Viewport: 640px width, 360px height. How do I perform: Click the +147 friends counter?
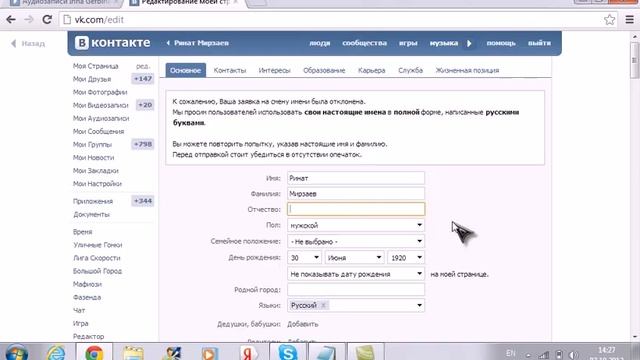pos(143,79)
